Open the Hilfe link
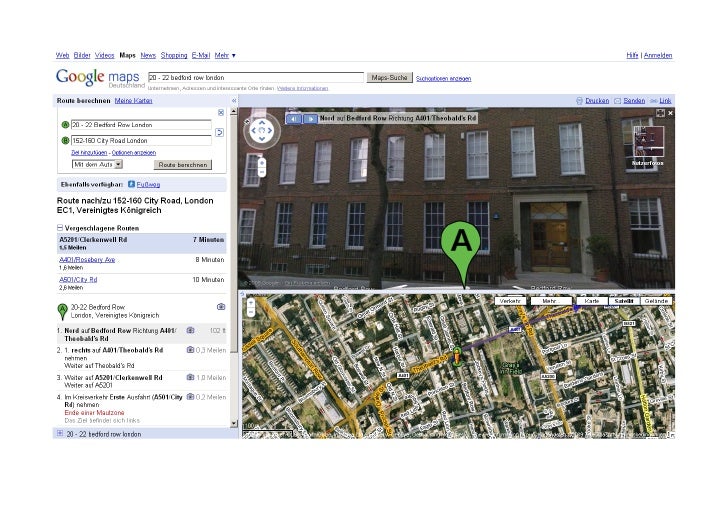Screen dimensions: 728x514 (632, 55)
